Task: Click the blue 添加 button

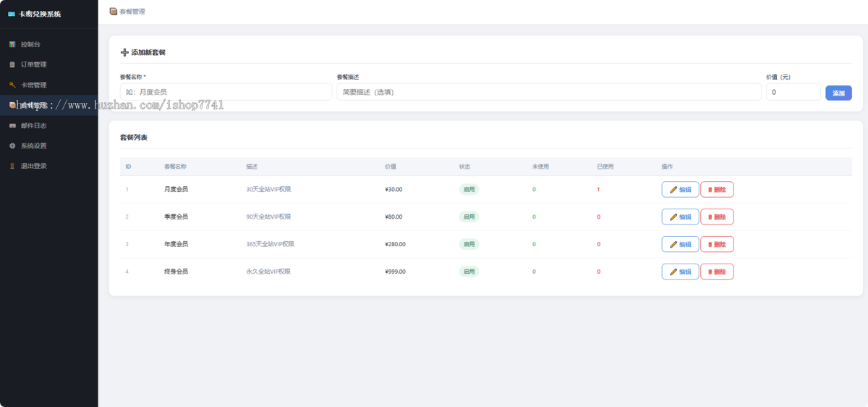Action: [838, 93]
